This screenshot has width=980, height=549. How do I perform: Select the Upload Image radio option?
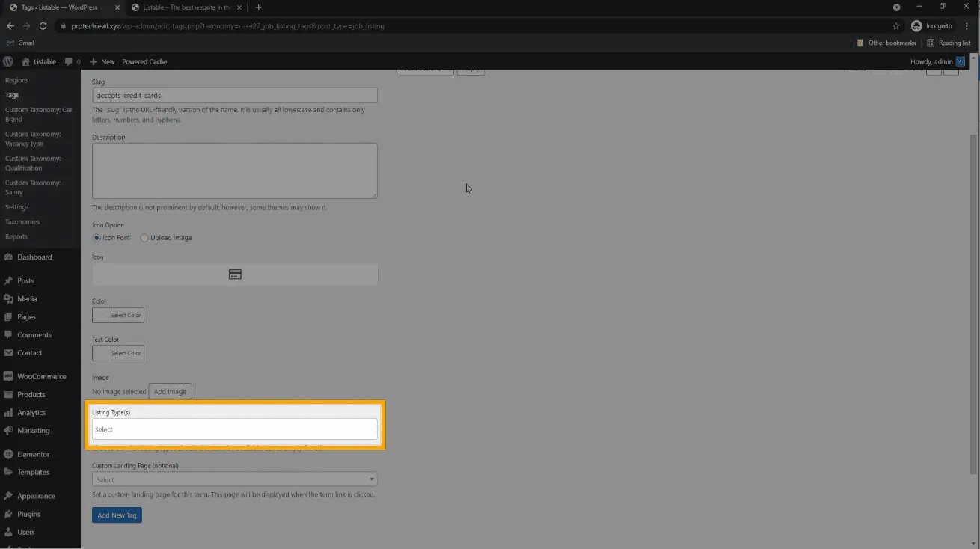pos(144,238)
